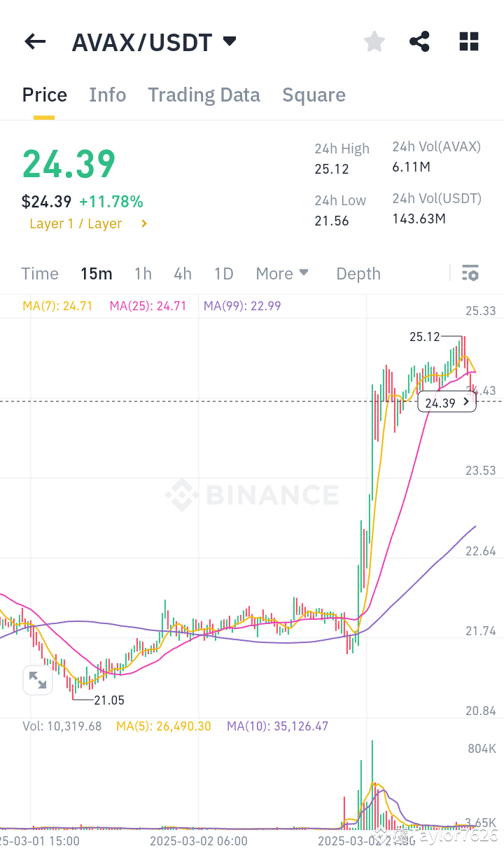Switch on the 4h interval

pos(183,273)
